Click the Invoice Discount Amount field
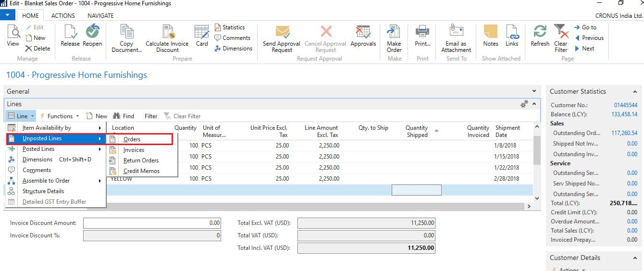 pyautogui.click(x=152, y=223)
